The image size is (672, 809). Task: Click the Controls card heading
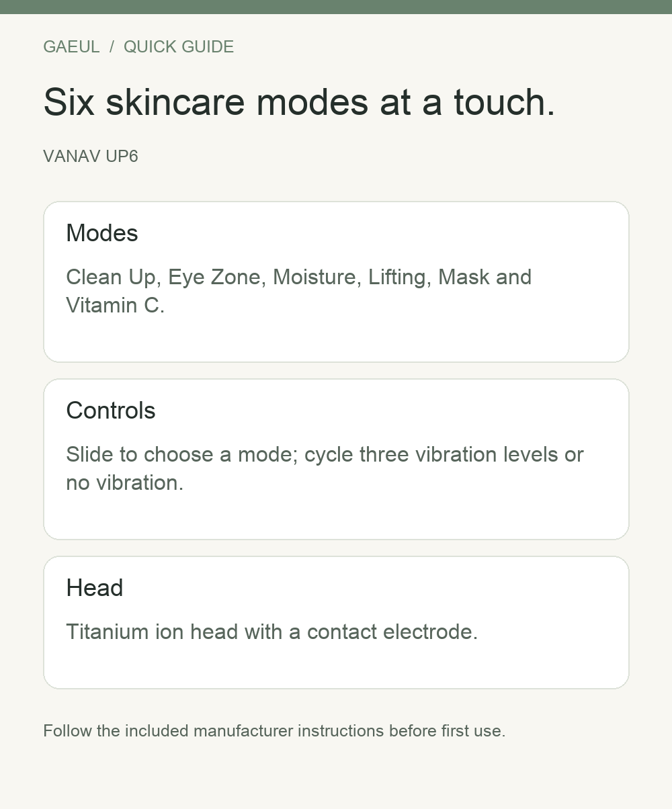(111, 411)
